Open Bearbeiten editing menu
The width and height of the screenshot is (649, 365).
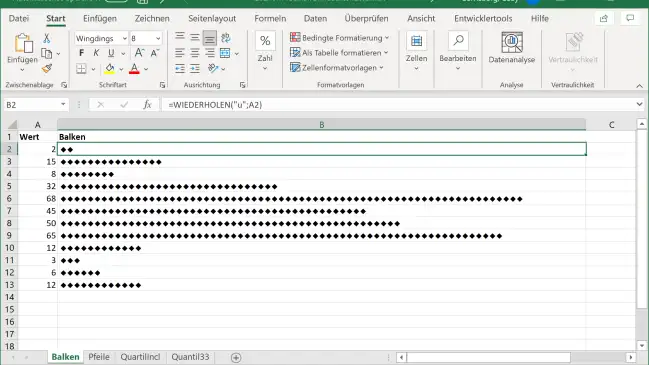coord(458,51)
